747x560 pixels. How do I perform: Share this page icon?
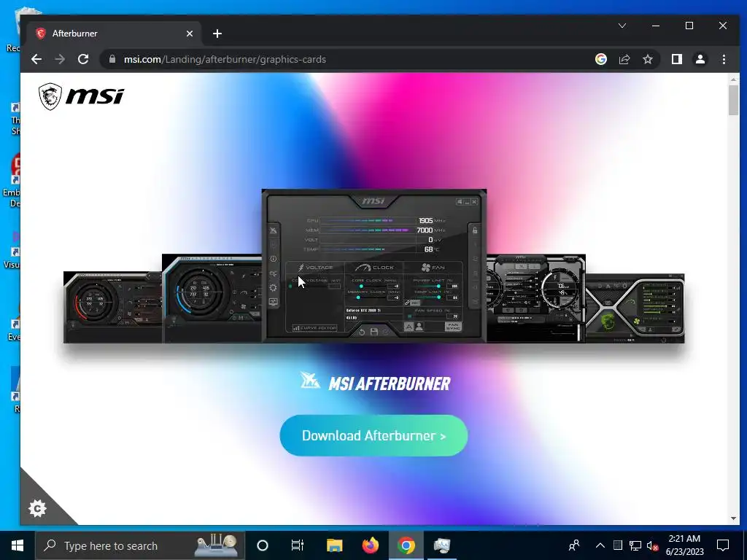pos(624,59)
